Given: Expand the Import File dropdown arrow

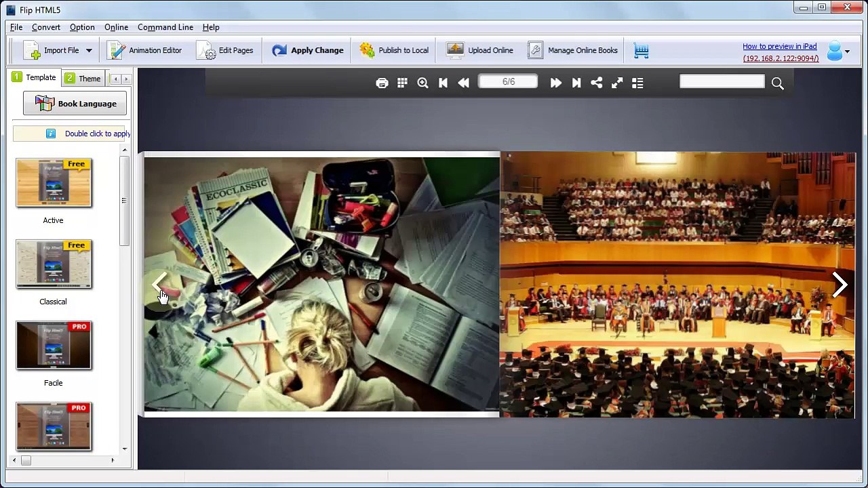Looking at the screenshot, I should [88, 51].
